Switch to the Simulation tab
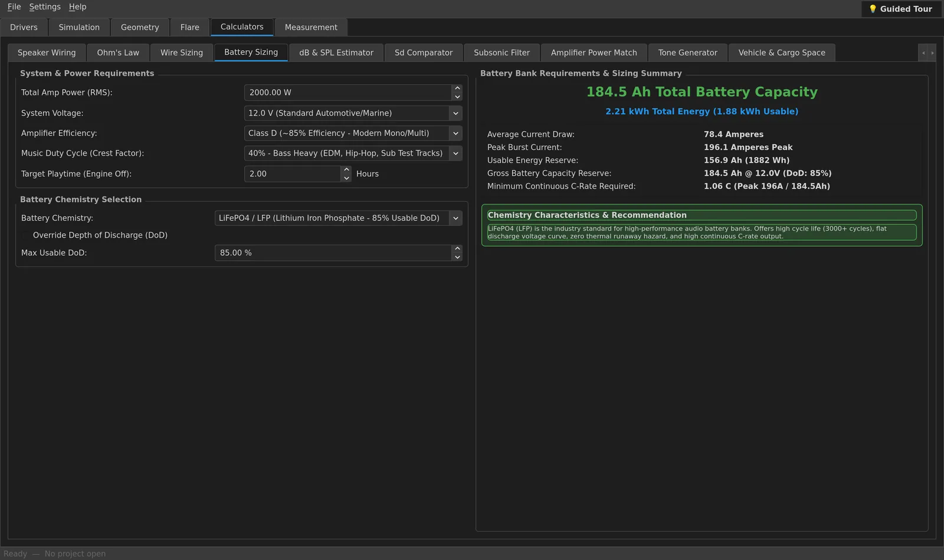 (79, 27)
